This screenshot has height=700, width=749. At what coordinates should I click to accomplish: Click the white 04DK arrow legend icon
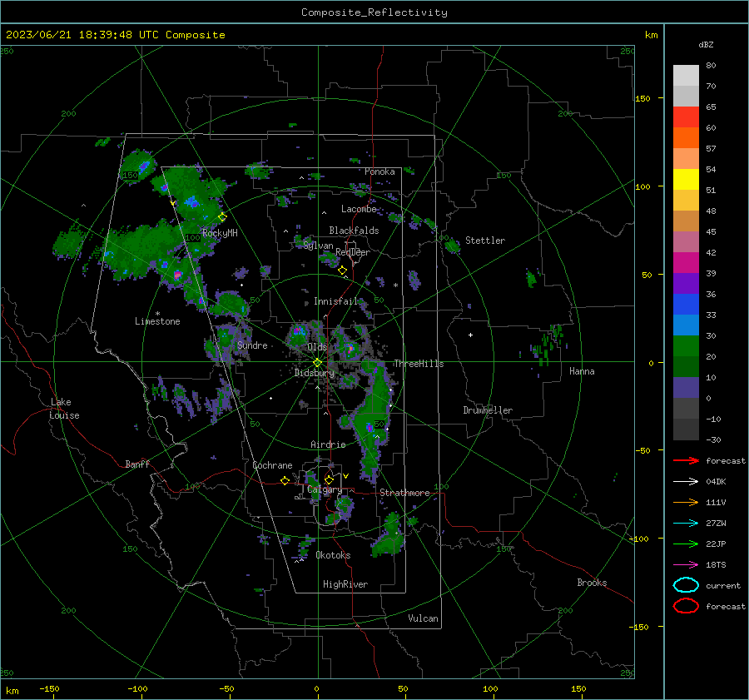[686, 482]
